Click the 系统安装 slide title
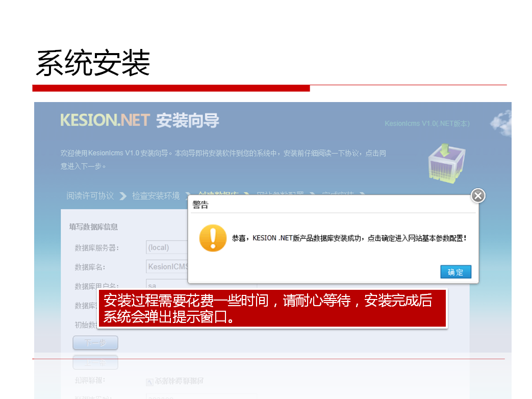 (93, 63)
